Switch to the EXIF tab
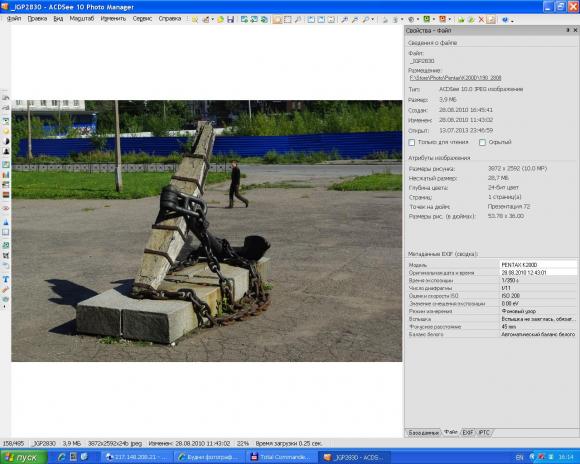Image resolution: width=580 pixels, height=464 pixels. pos(468,432)
